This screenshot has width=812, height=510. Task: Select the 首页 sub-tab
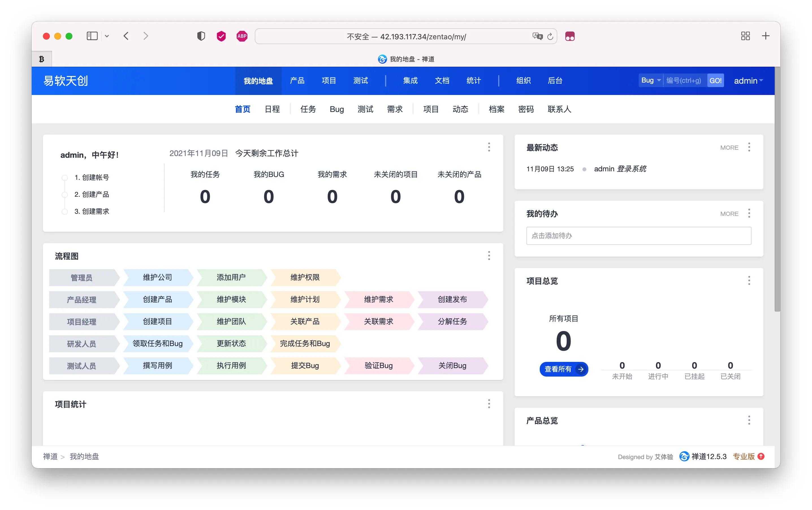(x=243, y=109)
